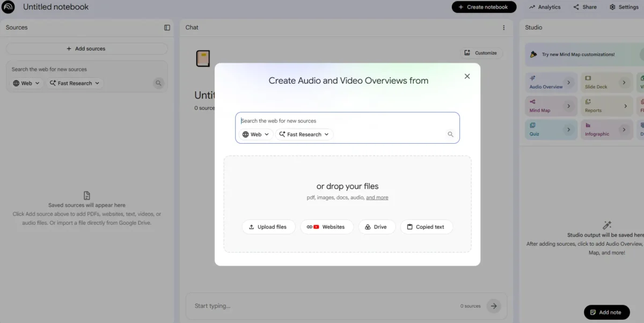Click the Quiz arrow chevron
The height and width of the screenshot is (323, 644).
click(568, 130)
